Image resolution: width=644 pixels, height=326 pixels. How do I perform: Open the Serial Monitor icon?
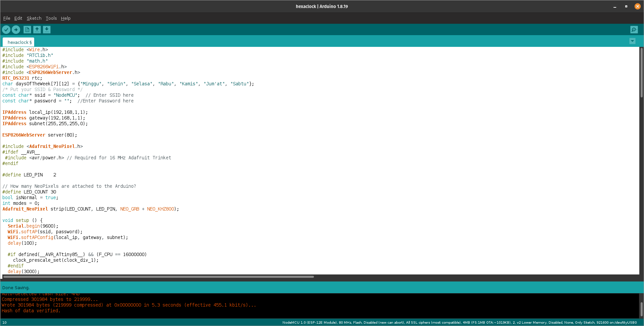pos(634,30)
